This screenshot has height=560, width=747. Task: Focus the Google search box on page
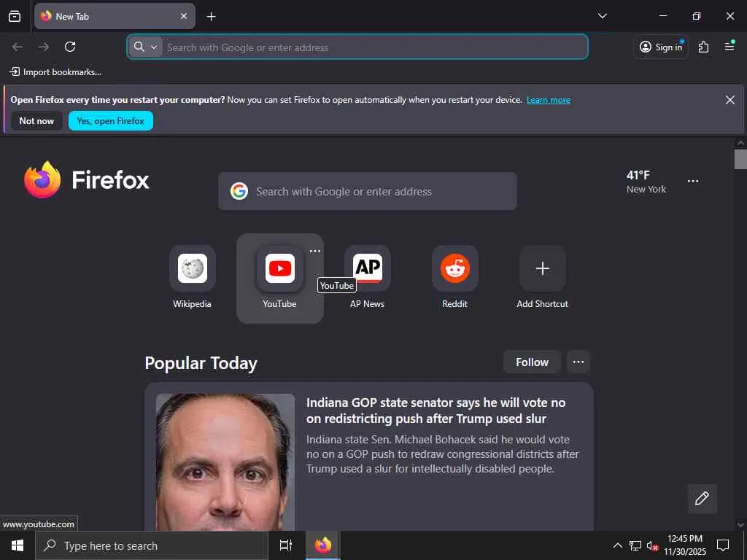click(368, 192)
